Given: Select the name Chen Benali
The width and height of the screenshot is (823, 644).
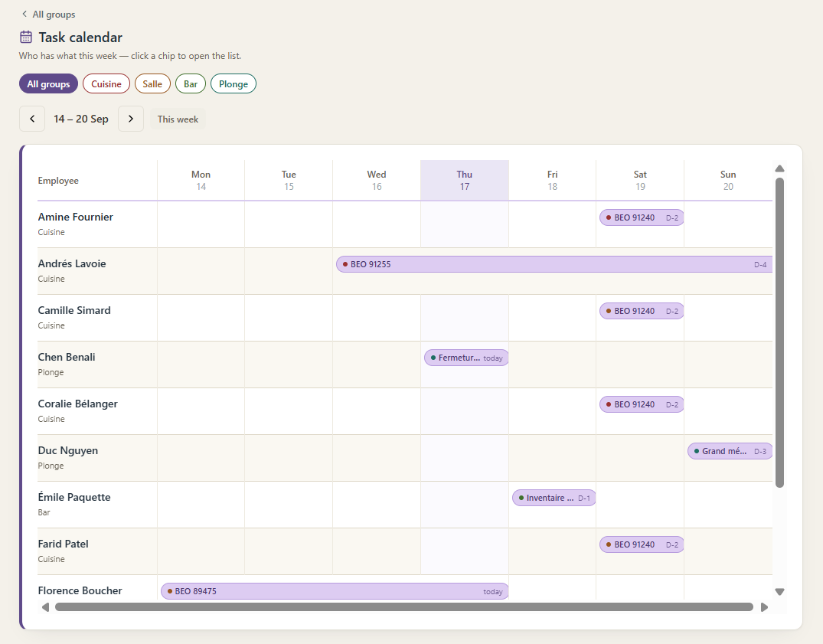Looking at the screenshot, I should pos(67,357).
